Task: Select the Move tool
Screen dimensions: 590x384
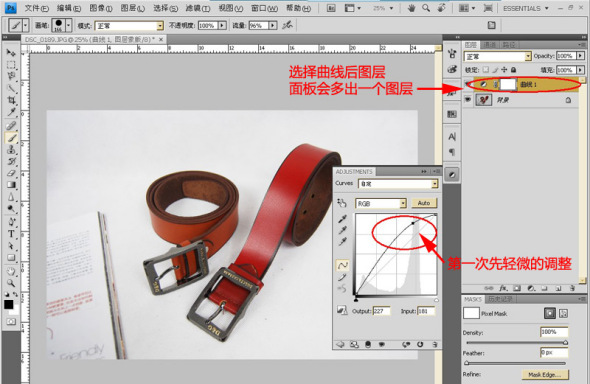Action: point(11,53)
